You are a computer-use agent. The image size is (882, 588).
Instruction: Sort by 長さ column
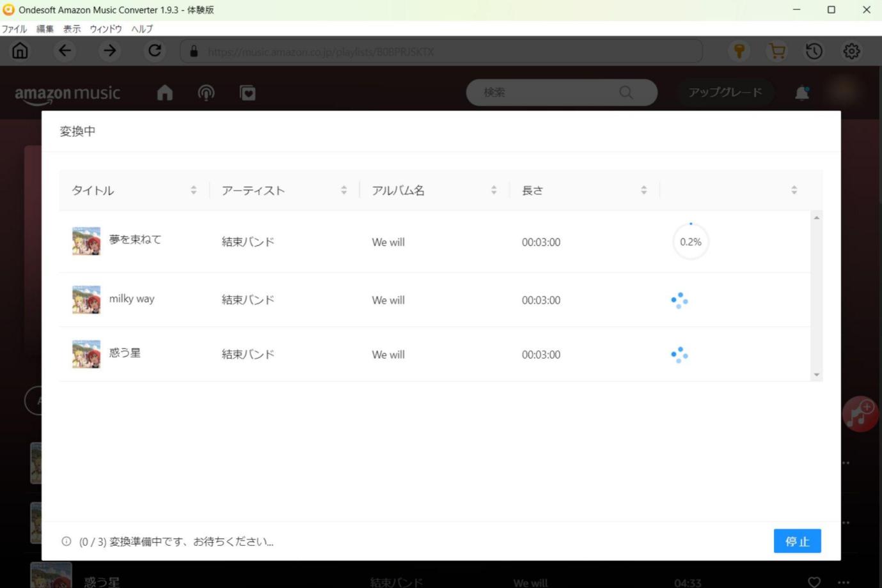[x=643, y=190]
